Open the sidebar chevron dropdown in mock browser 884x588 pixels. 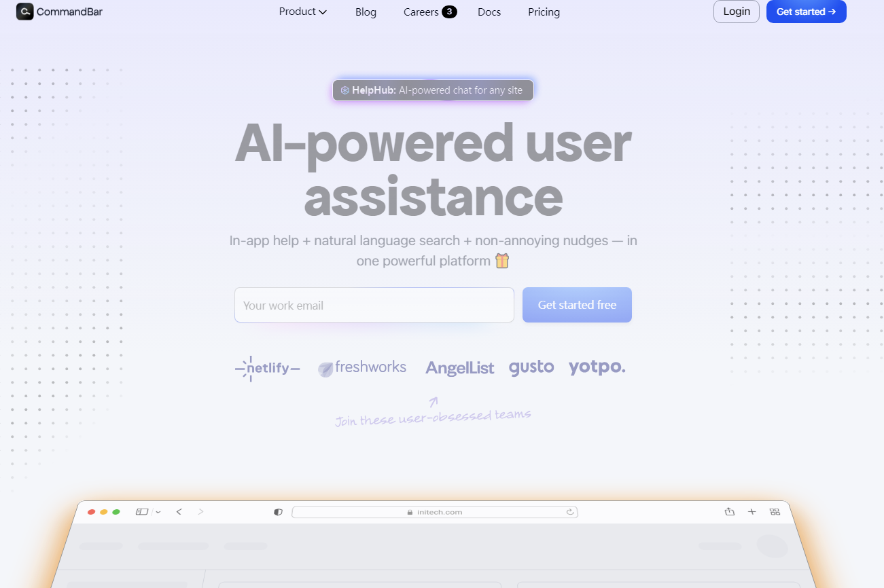[158, 512]
